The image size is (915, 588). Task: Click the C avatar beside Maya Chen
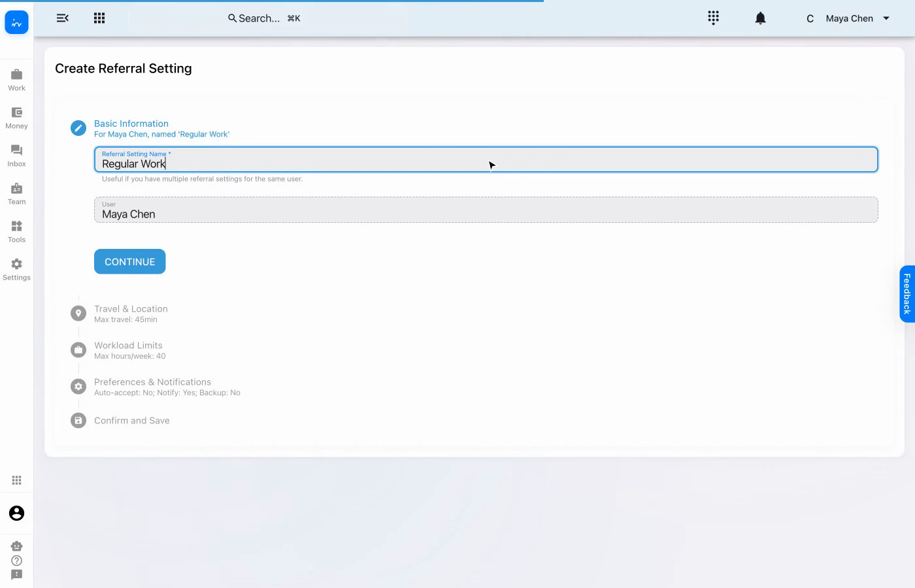click(x=810, y=18)
